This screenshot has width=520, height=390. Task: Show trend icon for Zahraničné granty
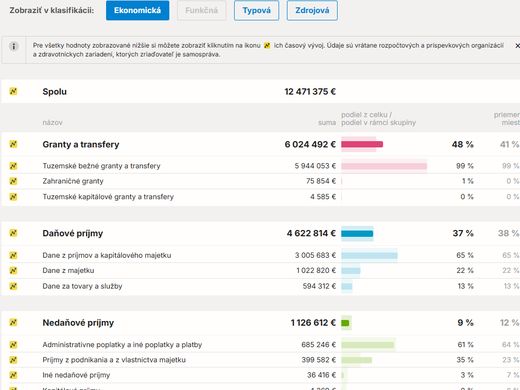pos(13,181)
